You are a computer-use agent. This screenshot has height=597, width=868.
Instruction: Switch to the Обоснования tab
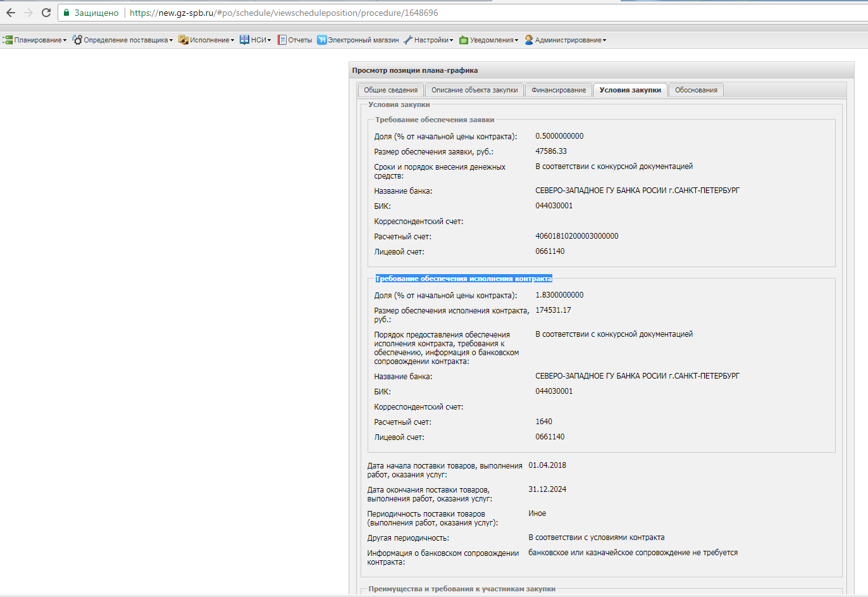pos(696,90)
